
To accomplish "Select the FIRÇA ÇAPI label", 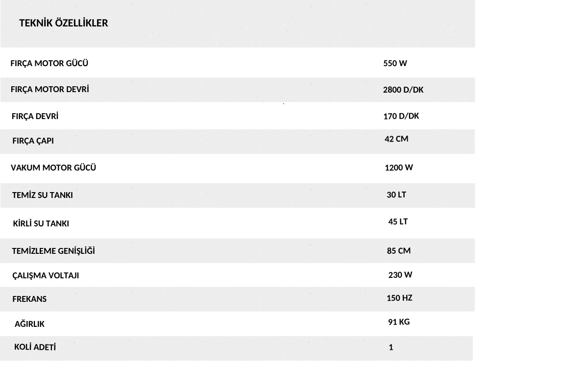I will (33, 141).
